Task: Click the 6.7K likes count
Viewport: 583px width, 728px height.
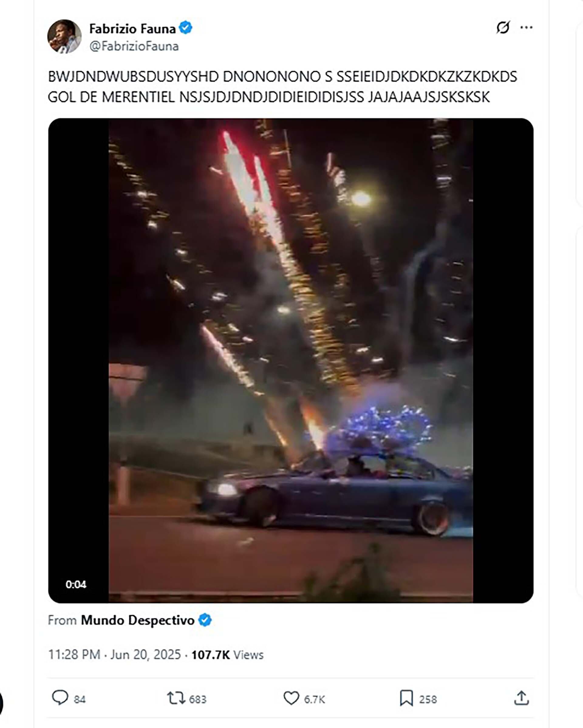Action: point(315,699)
